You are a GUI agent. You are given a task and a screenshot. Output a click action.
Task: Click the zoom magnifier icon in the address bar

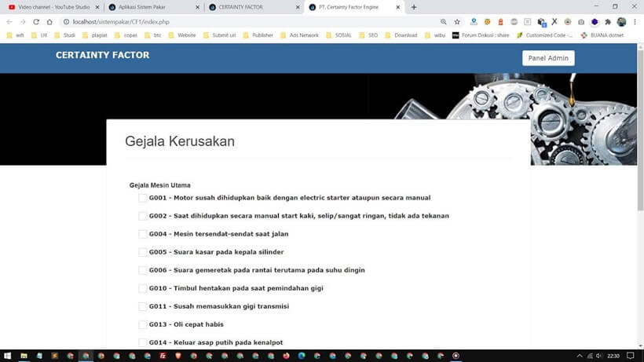point(444,22)
